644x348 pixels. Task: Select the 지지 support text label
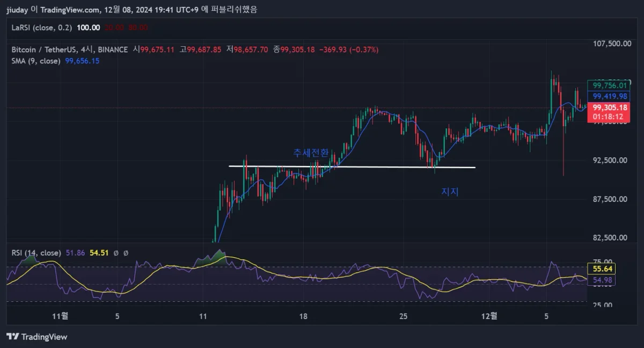(x=450, y=191)
